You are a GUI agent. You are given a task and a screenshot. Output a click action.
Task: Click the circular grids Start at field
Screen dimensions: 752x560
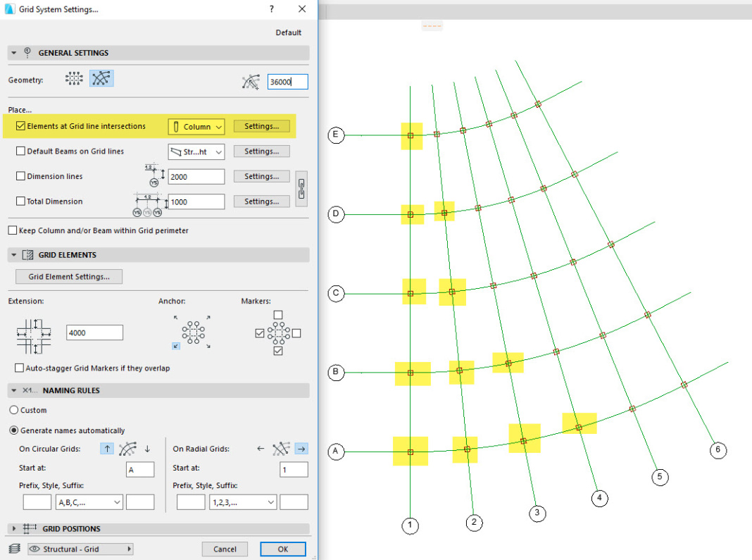point(139,468)
